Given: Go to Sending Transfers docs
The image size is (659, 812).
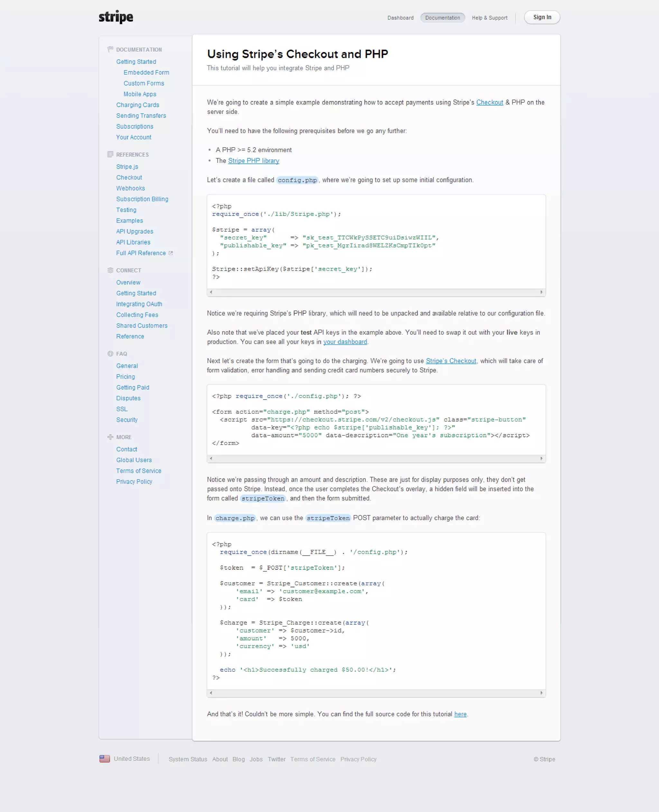Looking at the screenshot, I should [141, 116].
